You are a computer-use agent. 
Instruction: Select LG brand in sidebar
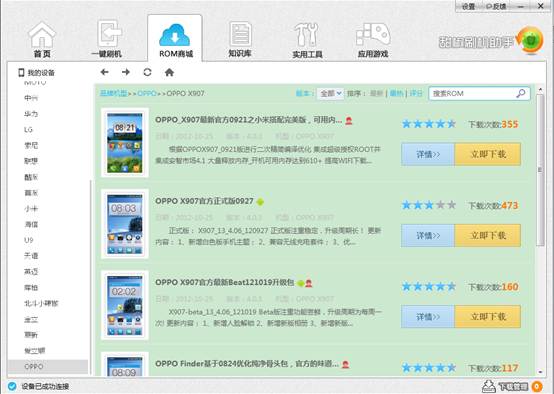coord(28,130)
